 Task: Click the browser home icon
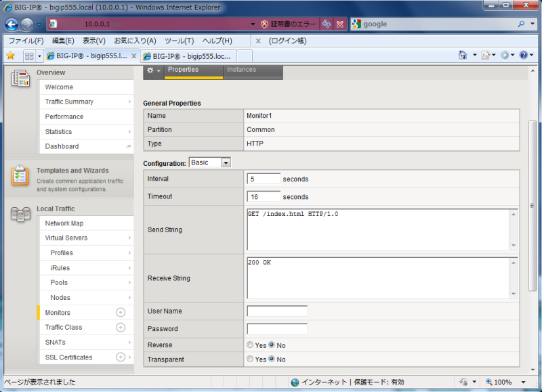click(x=463, y=56)
